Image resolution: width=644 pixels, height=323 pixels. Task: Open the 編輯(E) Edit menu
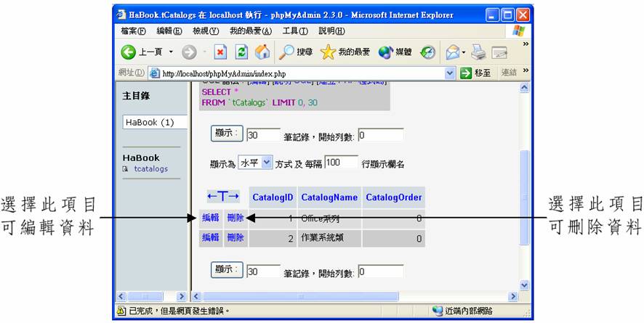point(169,30)
